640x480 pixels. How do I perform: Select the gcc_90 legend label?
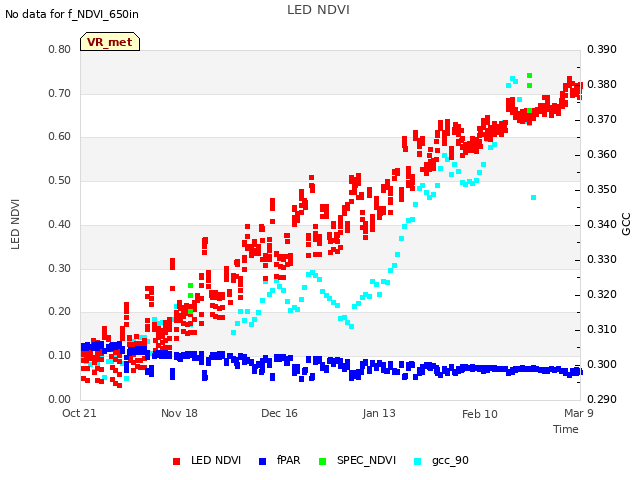click(x=450, y=461)
